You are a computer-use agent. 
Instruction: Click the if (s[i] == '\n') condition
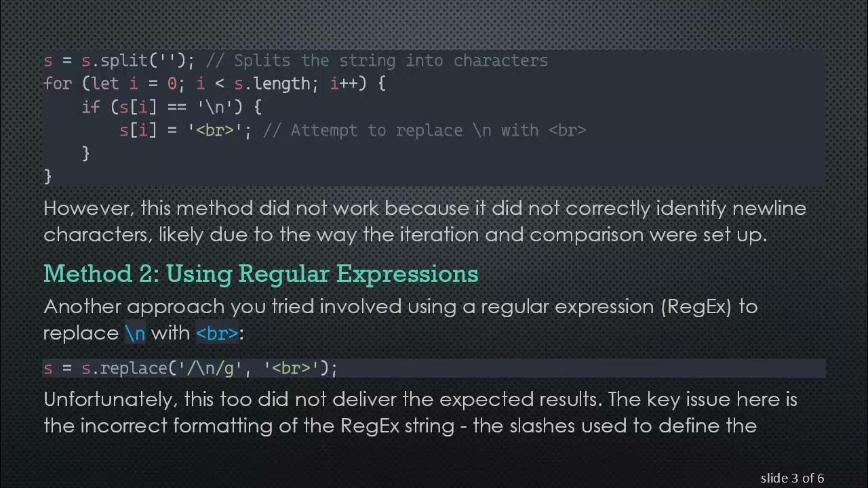coord(171,107)
